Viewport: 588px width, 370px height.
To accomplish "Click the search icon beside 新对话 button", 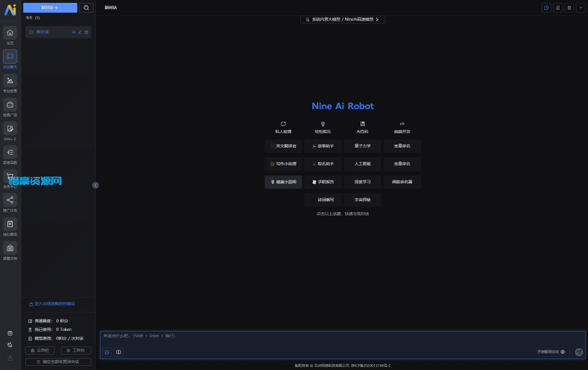I will click(86, 7).
